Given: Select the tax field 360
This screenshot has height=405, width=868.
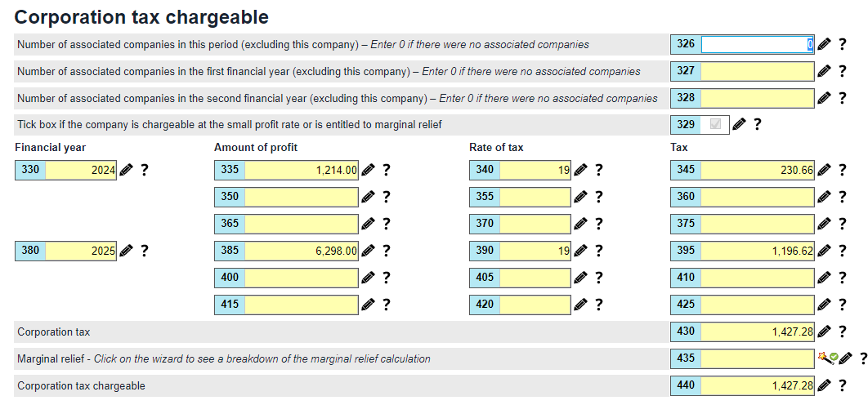Looking at the screenshot, I should [757, 197].
